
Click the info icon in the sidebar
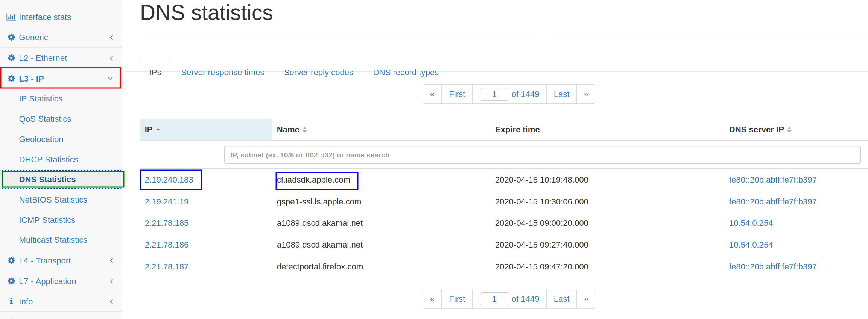[x=11, y=301]
